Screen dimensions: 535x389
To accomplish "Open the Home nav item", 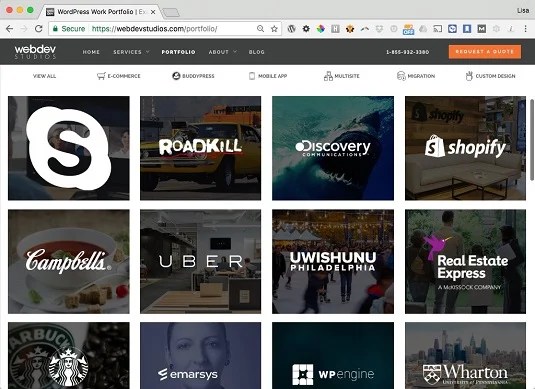I will click(91, 52).
